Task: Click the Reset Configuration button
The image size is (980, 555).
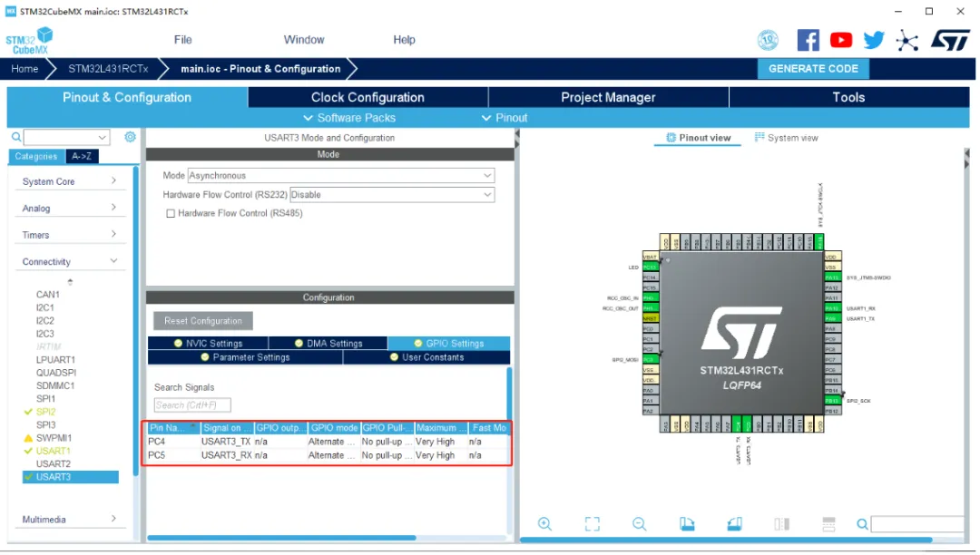Action: [x=203, y=321]
